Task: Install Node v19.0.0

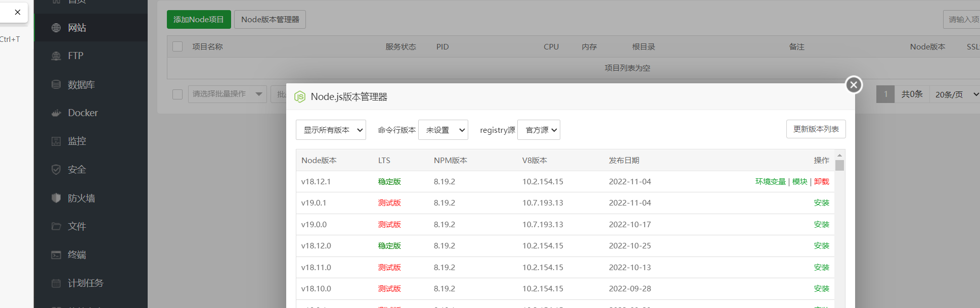Action: (x=822, y=224)
